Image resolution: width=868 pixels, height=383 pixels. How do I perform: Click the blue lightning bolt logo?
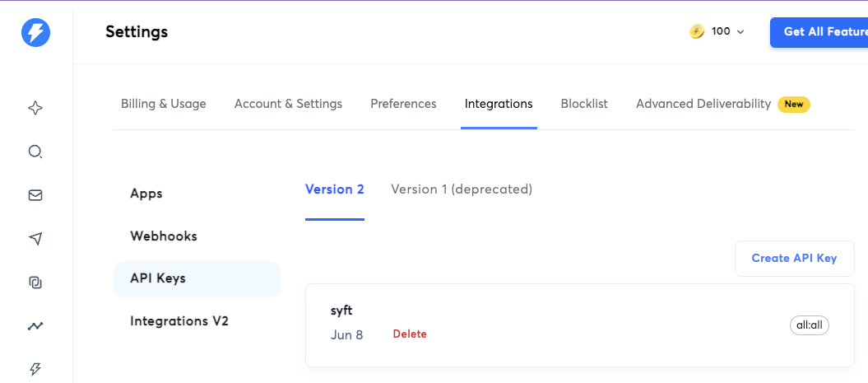(35, 33)
